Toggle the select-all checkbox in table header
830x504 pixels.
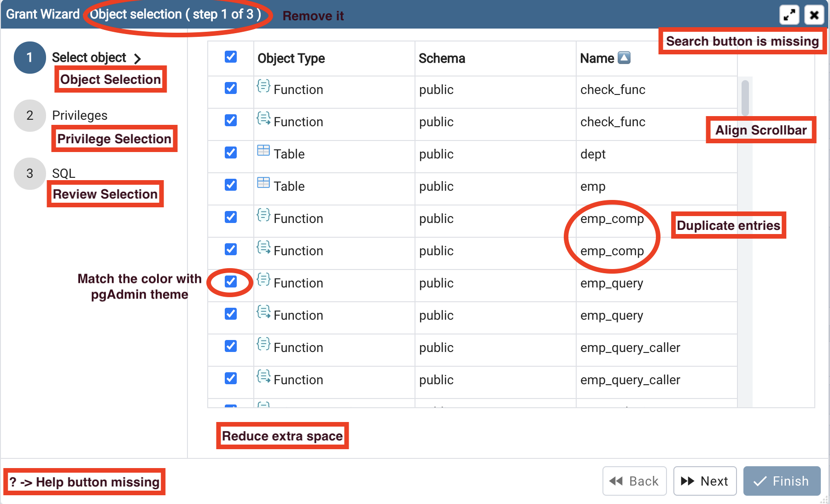click(231, 57)
